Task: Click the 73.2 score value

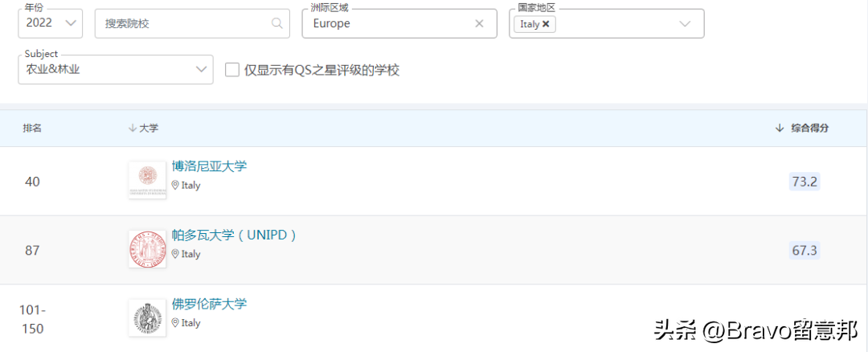Action: pos(805,182)
